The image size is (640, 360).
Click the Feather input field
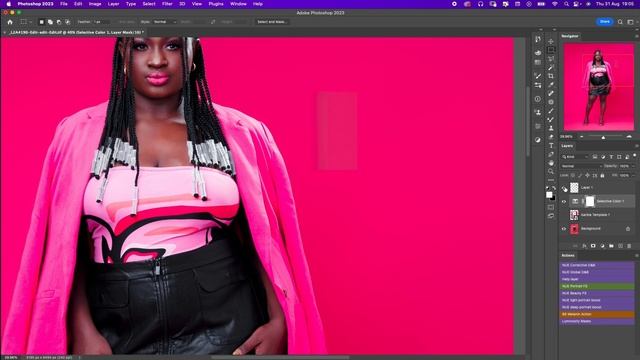pyautogui.click(x=101, y=22)
